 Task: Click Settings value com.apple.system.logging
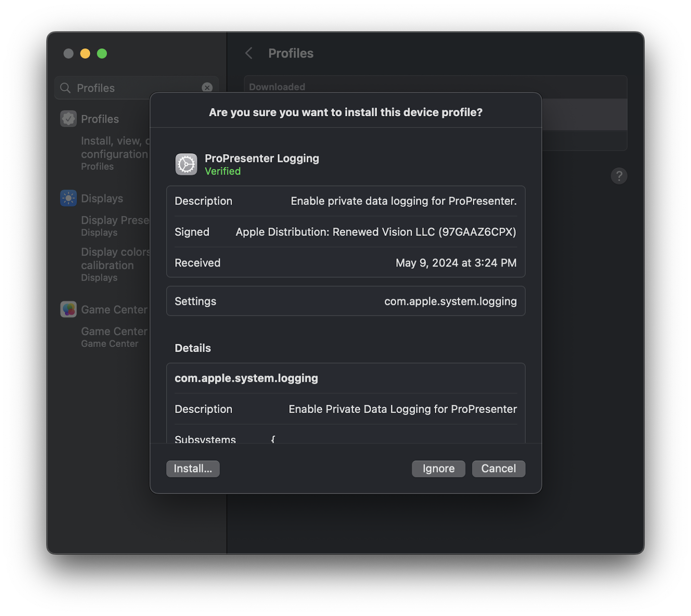coord(450,302)
